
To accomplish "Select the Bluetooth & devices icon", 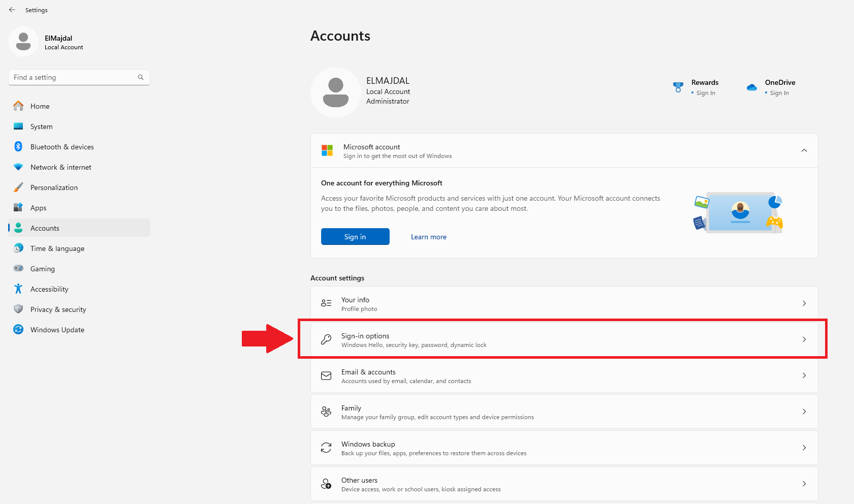I will [18, 146].
